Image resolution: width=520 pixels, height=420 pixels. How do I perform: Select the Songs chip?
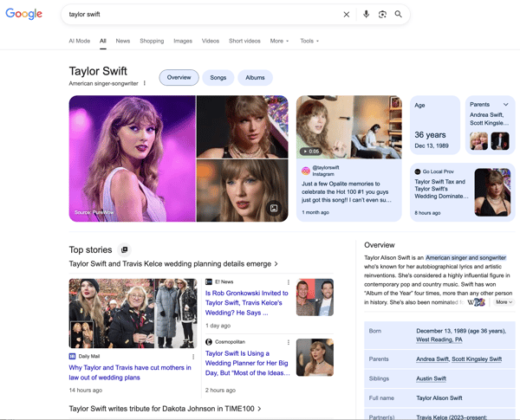click(x=218, y=78)
